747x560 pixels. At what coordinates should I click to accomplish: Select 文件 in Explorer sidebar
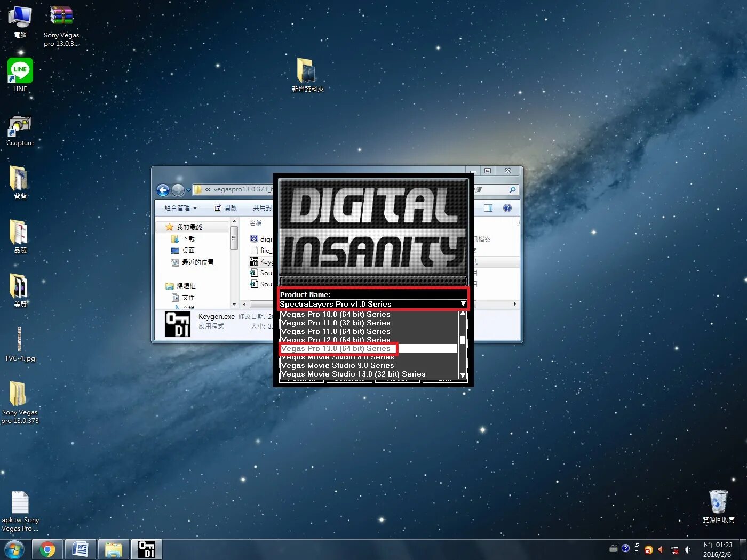183,297
